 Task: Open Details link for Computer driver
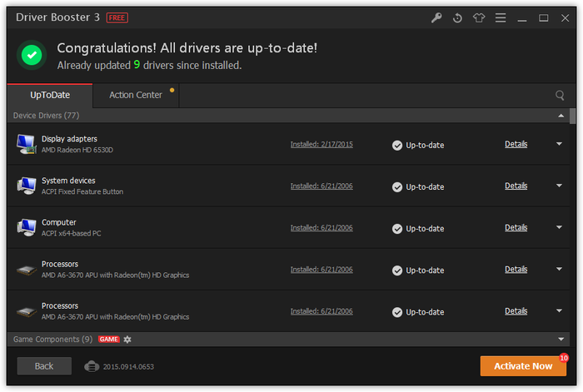tap(516, 227)
